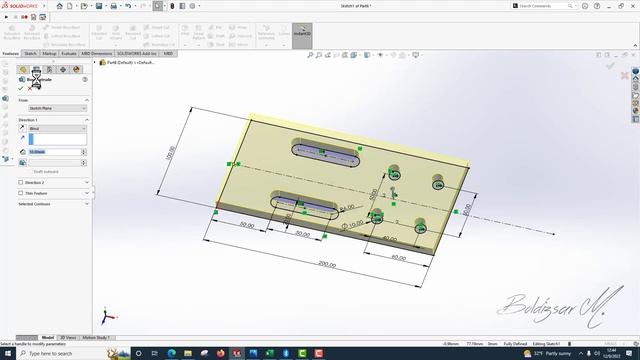Open the DisplayManager color-ball tab
The height and width of the screenshot is (360, 640).
(x=76, y=69)
